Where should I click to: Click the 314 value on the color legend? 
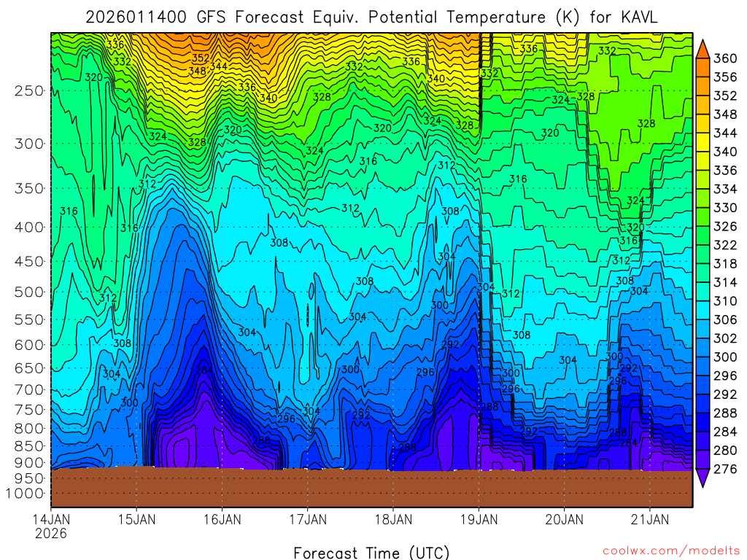pos(725,282)
